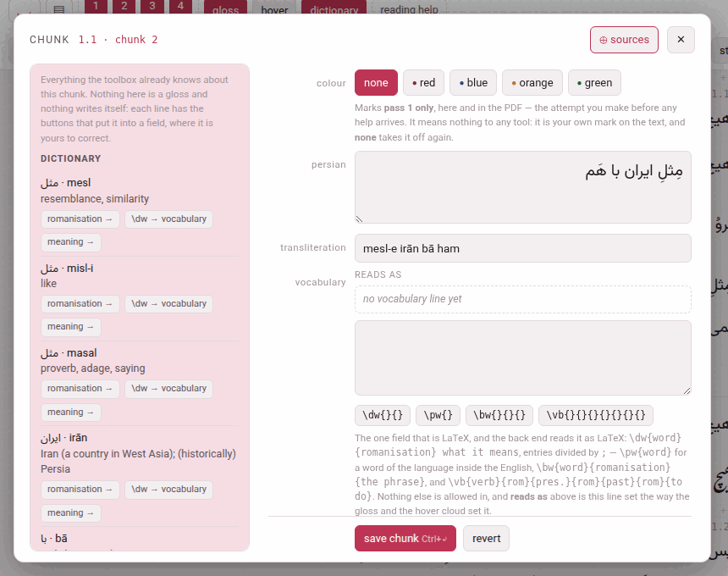
Task: Send masal meaning to field
Action: 70,412
